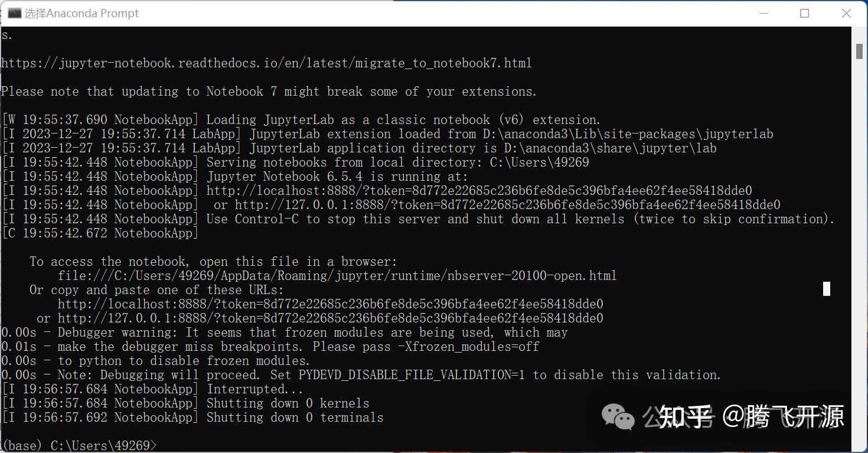Click the Anaconda Prompt title bar icon
The image size is (868, 453).
click(x=14, y=13)
